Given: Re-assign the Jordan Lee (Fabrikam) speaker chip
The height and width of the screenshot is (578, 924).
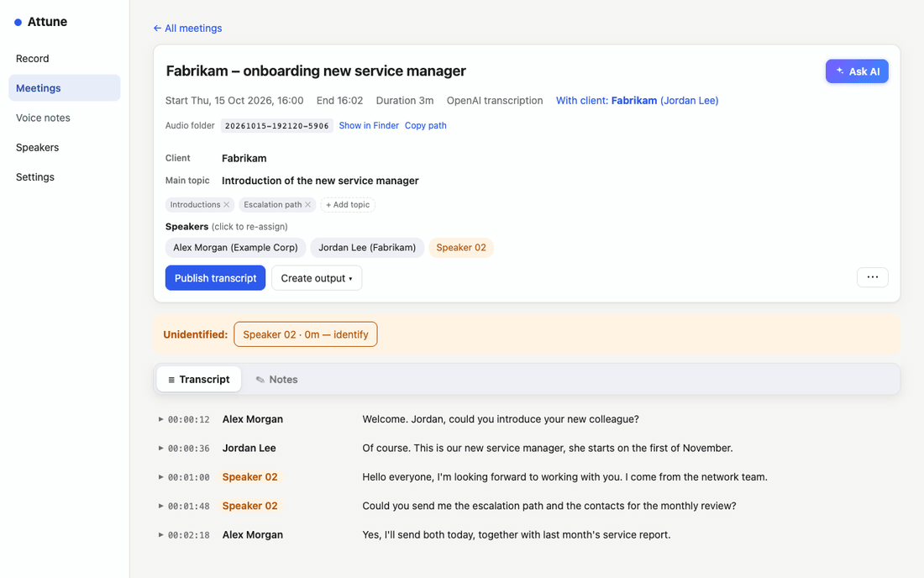Looking at the screenshot, I should 367,248.
